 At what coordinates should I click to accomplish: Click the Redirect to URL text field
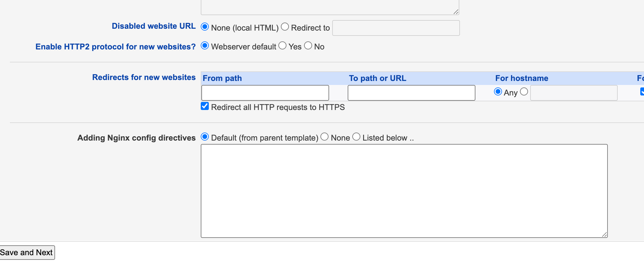pos(396,28)
